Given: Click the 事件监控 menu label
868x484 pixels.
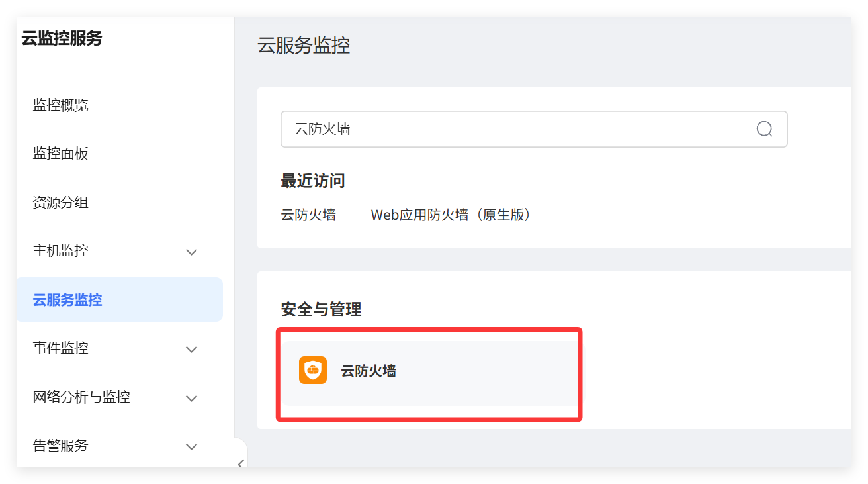Looking at the screenshot, I should [x=61, y=348].
